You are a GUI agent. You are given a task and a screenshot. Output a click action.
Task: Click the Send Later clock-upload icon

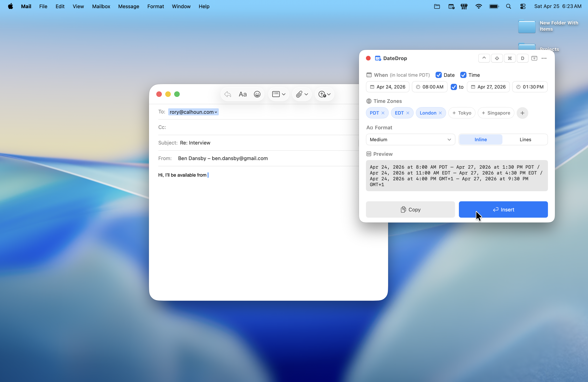pos(322,94)
